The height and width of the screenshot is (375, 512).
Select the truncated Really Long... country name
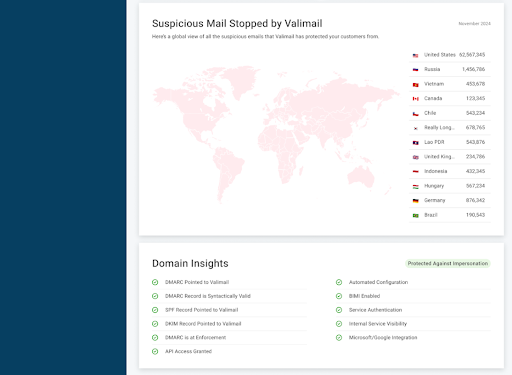(439, 127)
